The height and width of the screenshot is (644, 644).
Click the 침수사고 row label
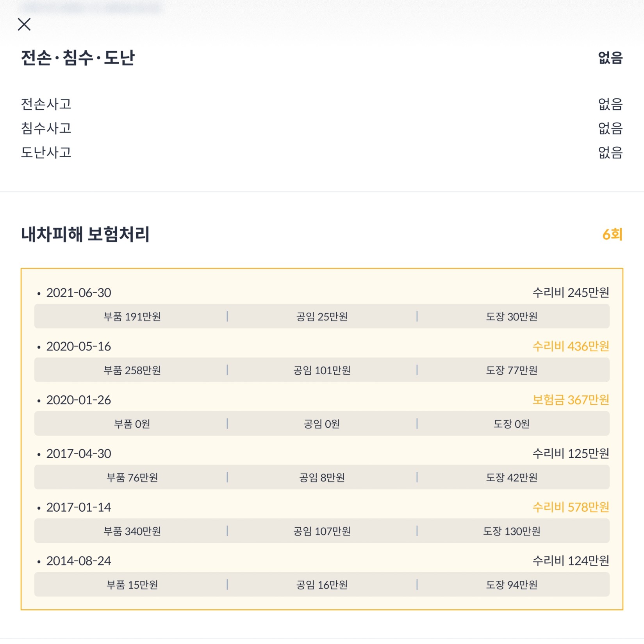coord(46,128)
